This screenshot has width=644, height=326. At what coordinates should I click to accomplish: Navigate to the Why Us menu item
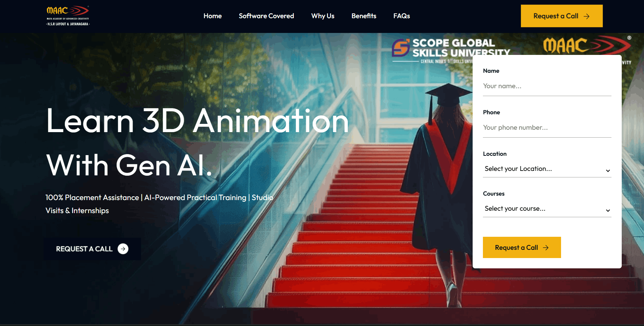click(x=323, y=16)
